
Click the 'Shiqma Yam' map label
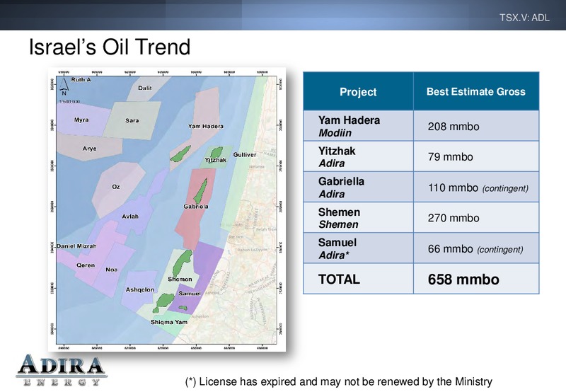point(169,322)
